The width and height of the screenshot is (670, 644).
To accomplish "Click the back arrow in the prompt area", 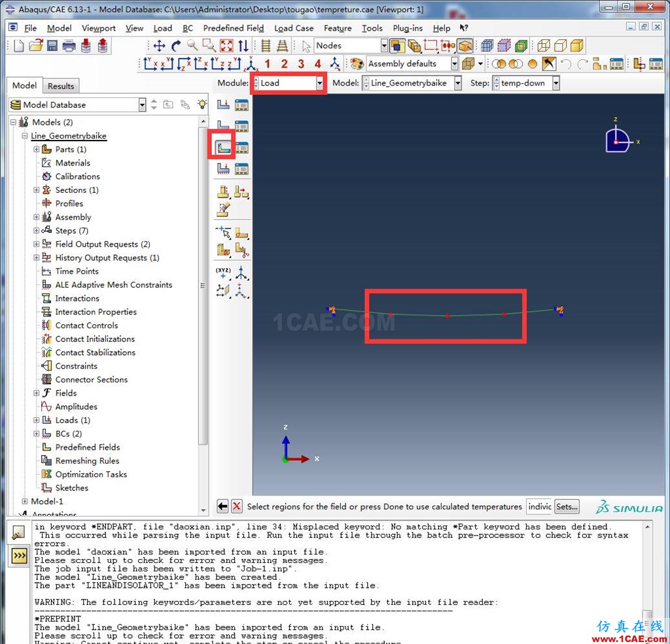I will [x=222, y=507].
